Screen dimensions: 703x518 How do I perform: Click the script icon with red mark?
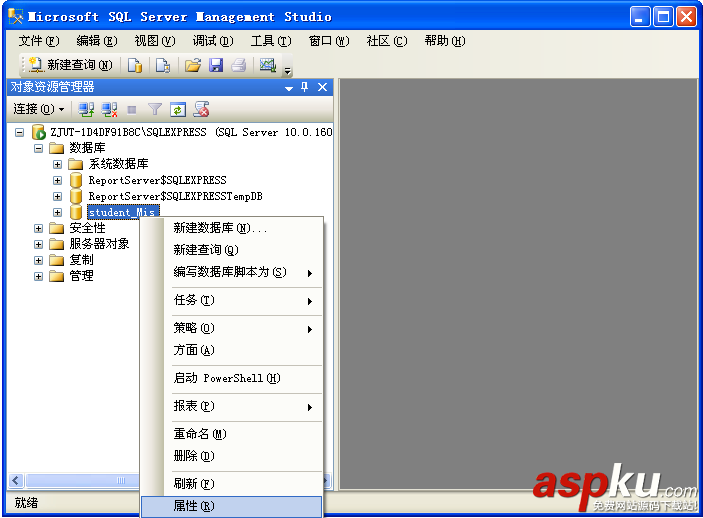pos(201,109)
